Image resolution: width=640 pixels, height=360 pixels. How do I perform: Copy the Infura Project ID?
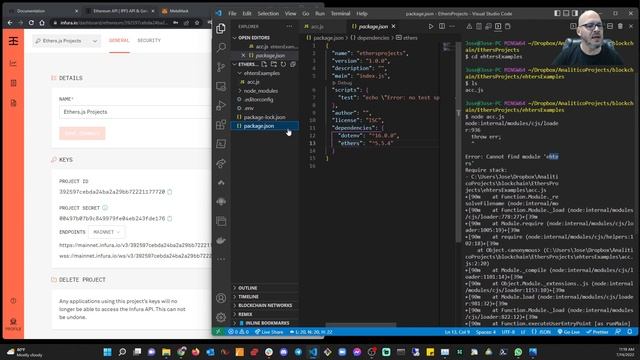[170, 191]
